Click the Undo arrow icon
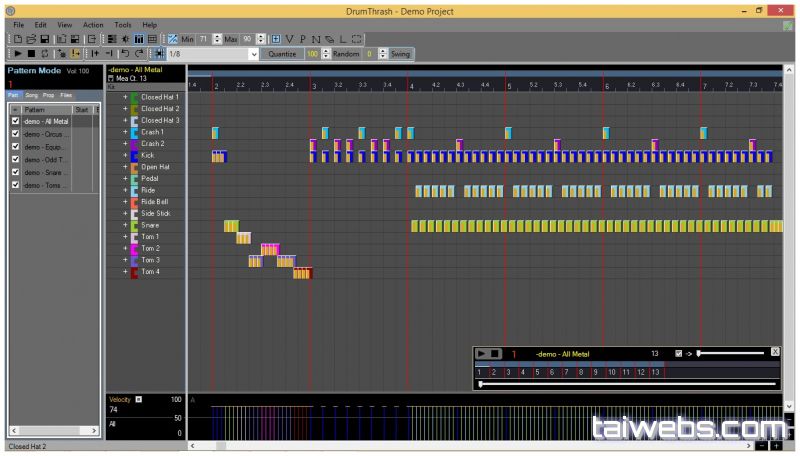The image size is (800, 456). pos(126,53)
